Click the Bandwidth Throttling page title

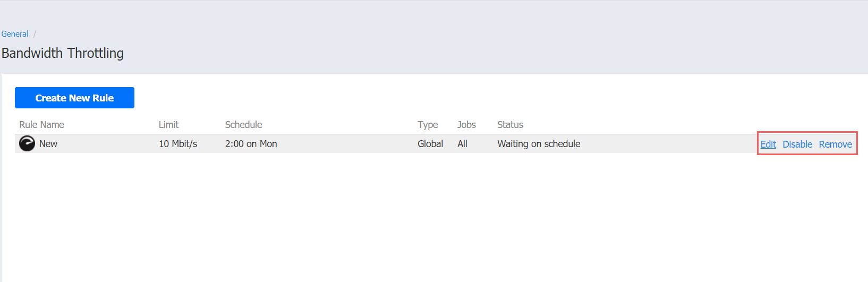[x=63, y=53]
